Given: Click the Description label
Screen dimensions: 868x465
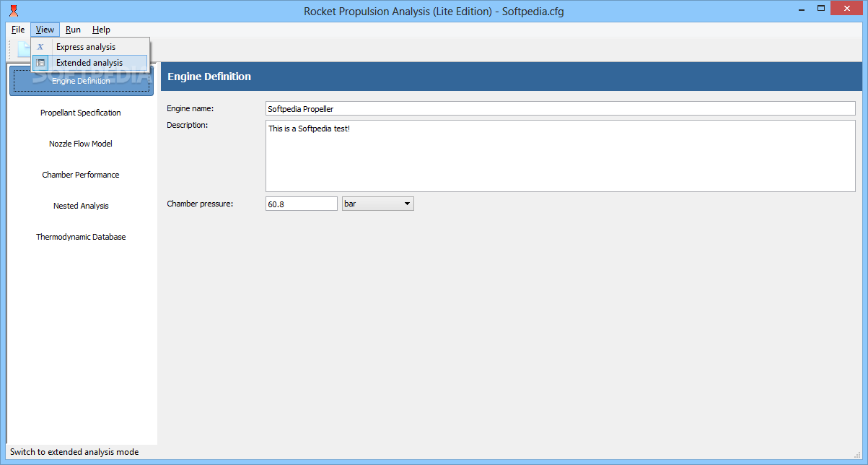Looking at the screenshot, I should pyautogui.click(x=188, y=125).
